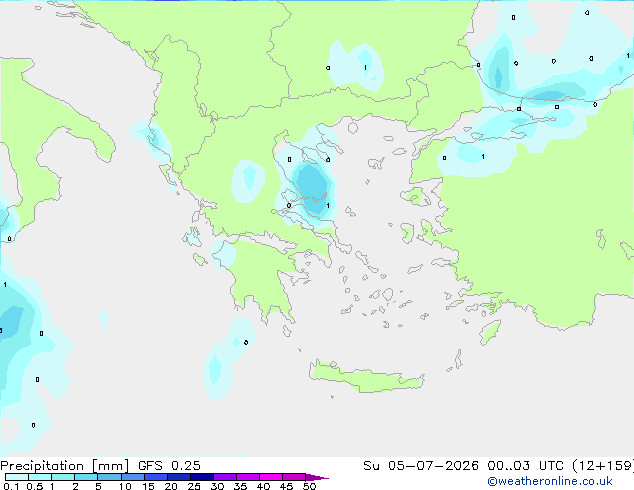This screenshot has width=634, height=490.
Task: Click the 'GFS 0.25' model label
Action: click(x=169, y=466)
